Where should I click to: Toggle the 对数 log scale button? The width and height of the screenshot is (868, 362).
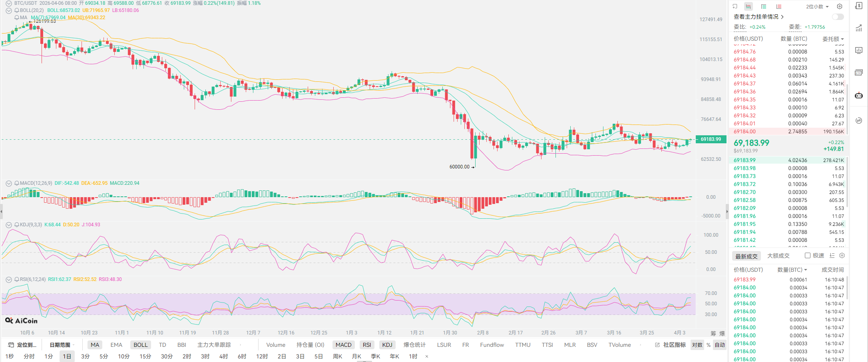(x=697, y=345)
